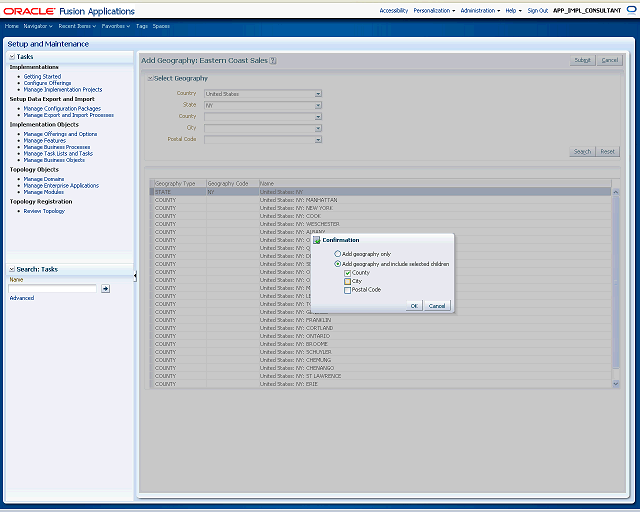Open Getting Started task link
Viewport: 640px width, 512px height.
click(x=42, y=76)
